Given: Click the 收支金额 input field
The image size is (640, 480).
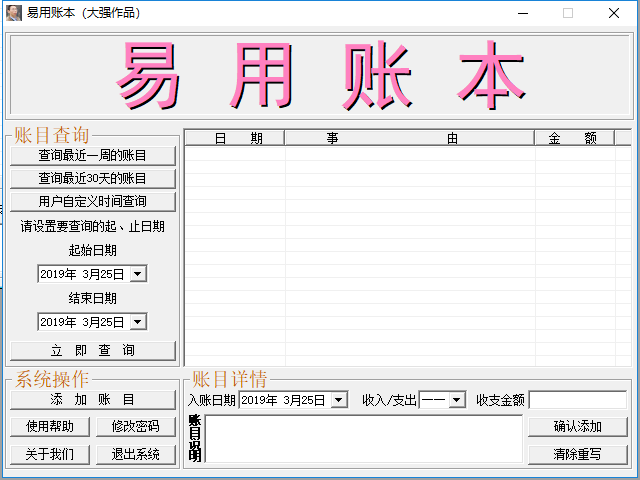Looking at the screenshot, I should point(577,400).
